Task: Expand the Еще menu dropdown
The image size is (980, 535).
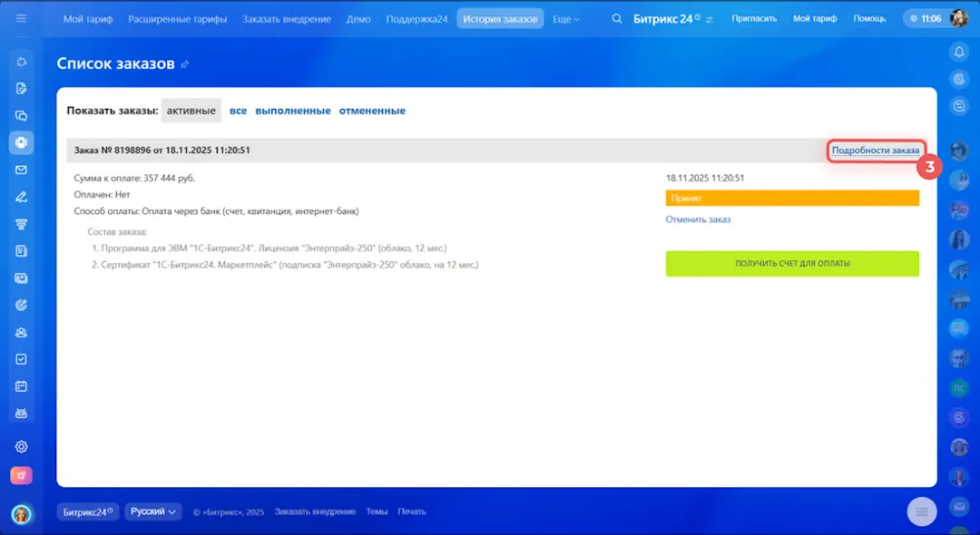Action: [x=566, y=18]
